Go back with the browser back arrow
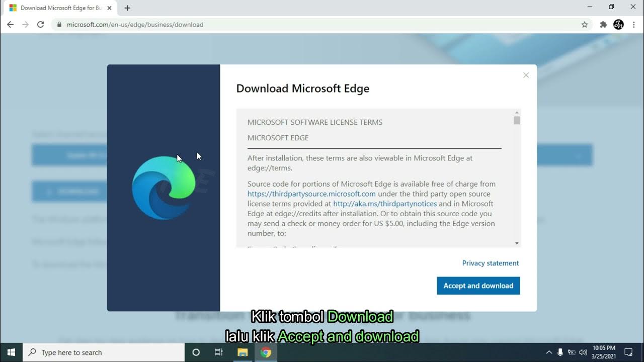This screenshot has height=362, width=644. pyautogui.click(x=10, y=24)
